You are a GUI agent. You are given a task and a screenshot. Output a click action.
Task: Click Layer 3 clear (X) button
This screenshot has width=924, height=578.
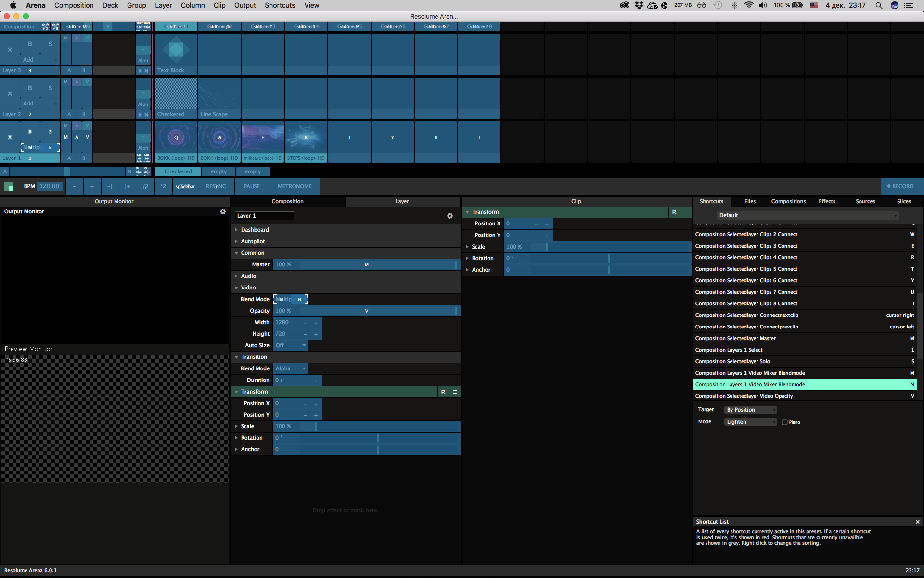click(10, 50)
